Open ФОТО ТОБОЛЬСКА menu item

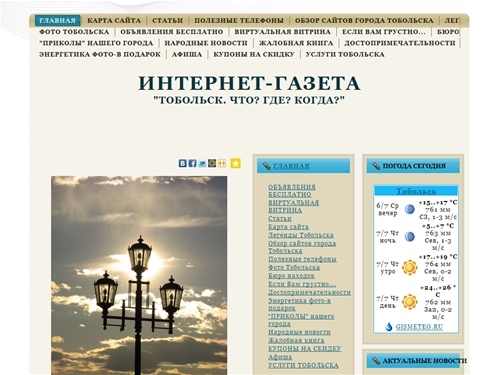click(x=74, y=32)
